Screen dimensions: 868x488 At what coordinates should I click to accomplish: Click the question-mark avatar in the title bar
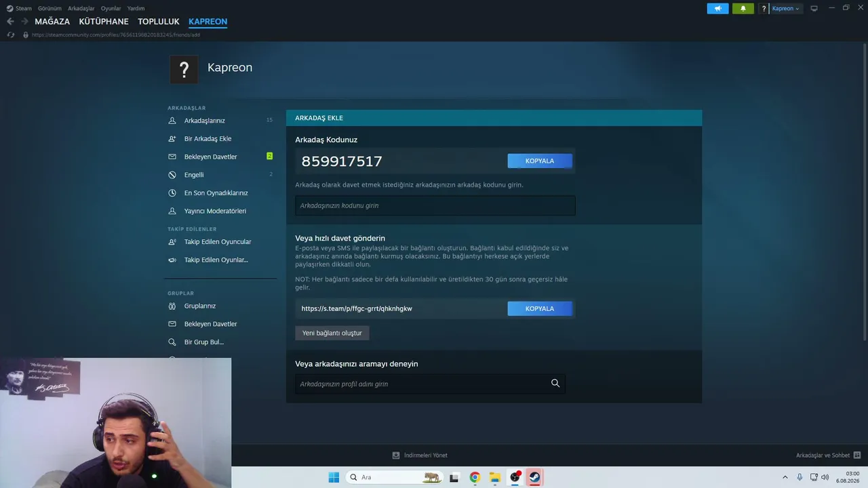[x=764, y=9]
